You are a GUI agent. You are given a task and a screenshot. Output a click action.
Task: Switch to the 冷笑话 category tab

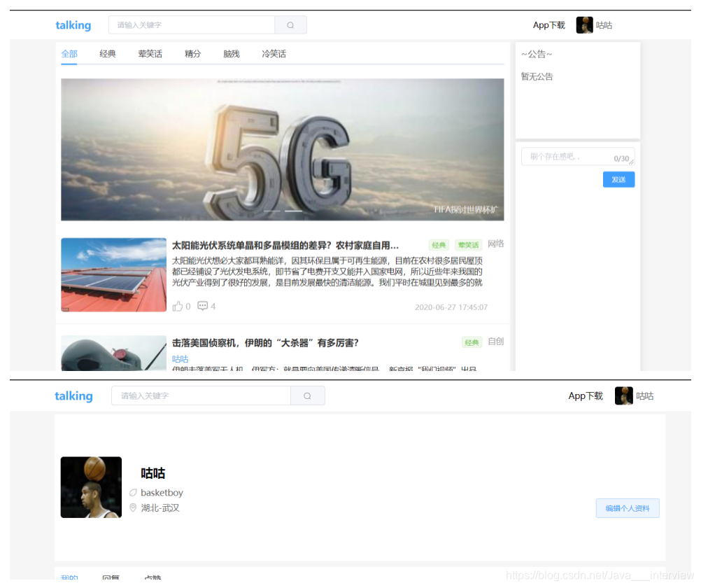click(x=273, y=53)
